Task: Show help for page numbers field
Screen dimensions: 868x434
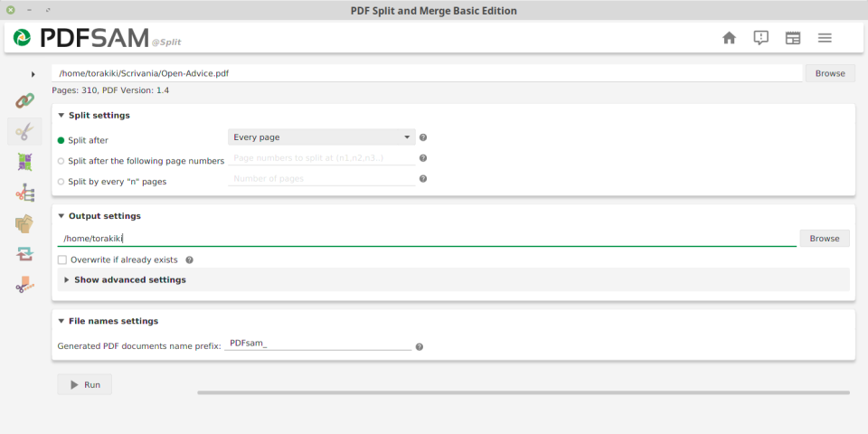Action: 423,157
